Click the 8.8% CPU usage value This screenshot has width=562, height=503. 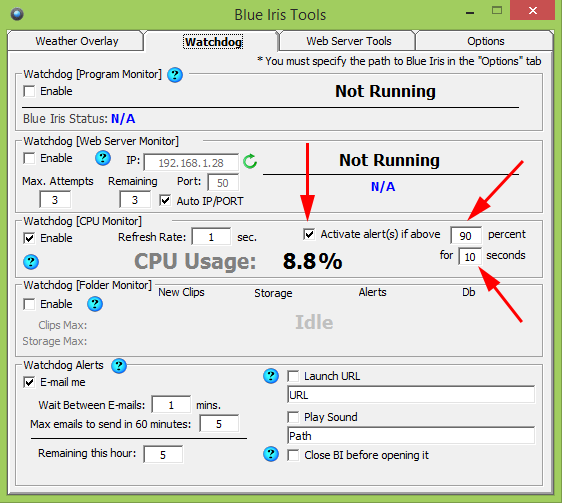312,261
